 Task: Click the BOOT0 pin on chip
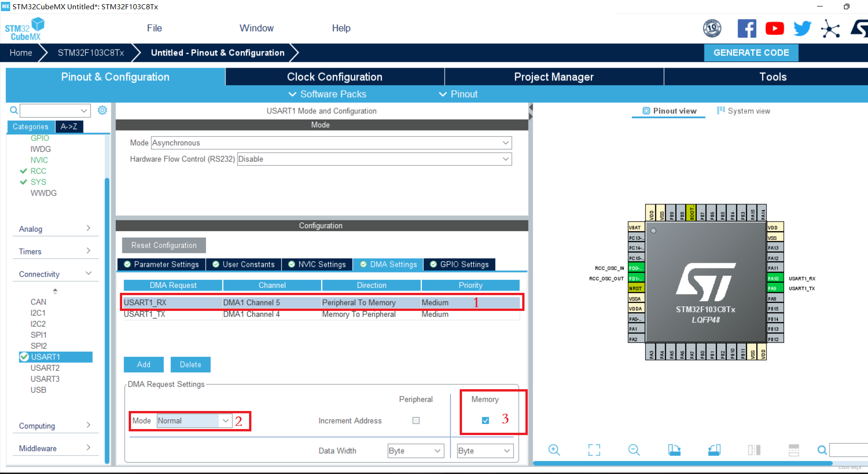(x=691, y=213)
